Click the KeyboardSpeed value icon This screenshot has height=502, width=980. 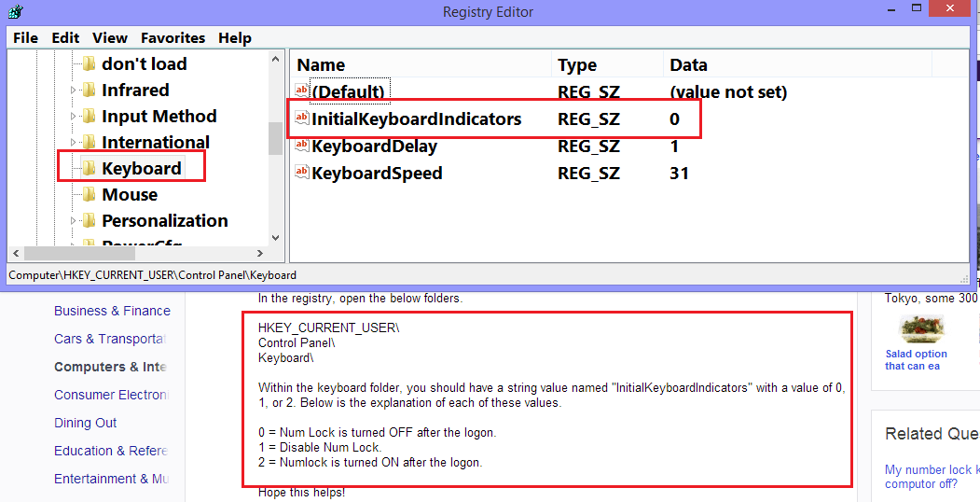[301, 173]
